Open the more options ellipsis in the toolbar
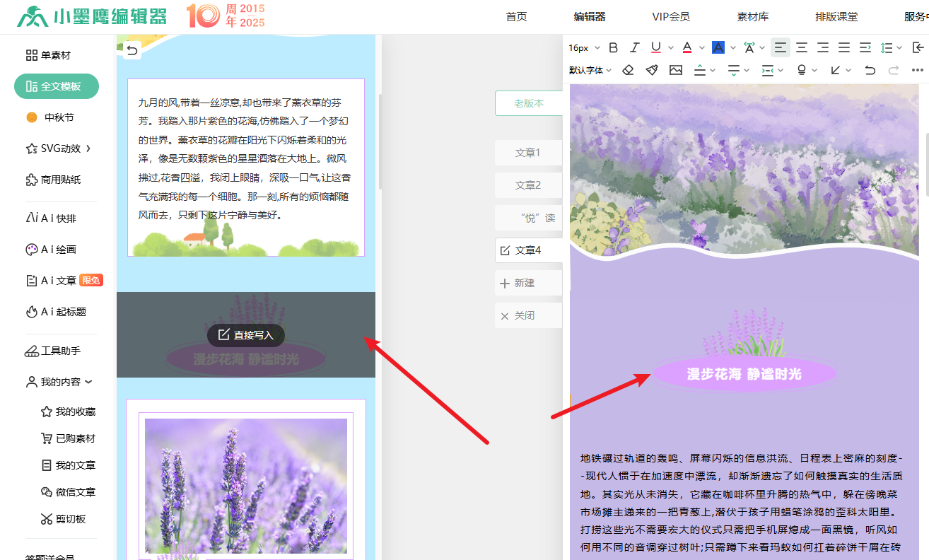This screenshot has width=929, height=560. click(917, 70)
